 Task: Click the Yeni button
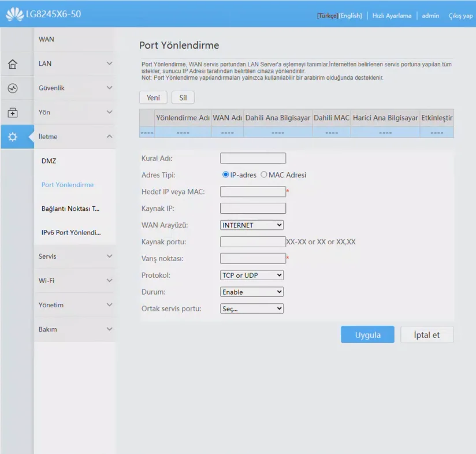click(153, 98)
